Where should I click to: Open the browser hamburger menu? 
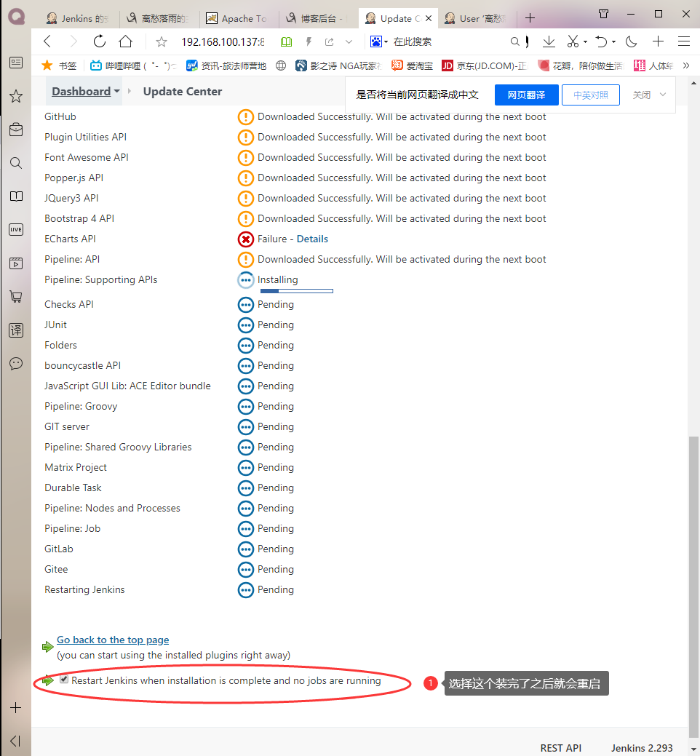683,41
